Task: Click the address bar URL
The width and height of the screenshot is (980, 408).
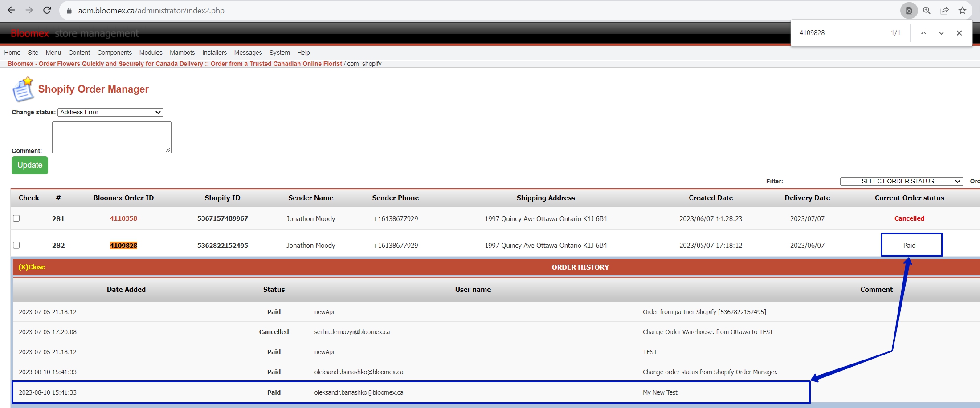Action: 151,10
